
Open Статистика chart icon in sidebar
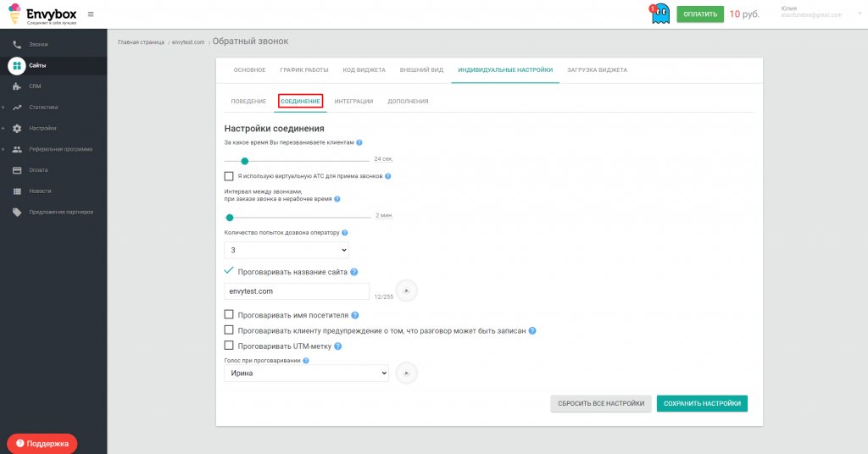(17, 108)
